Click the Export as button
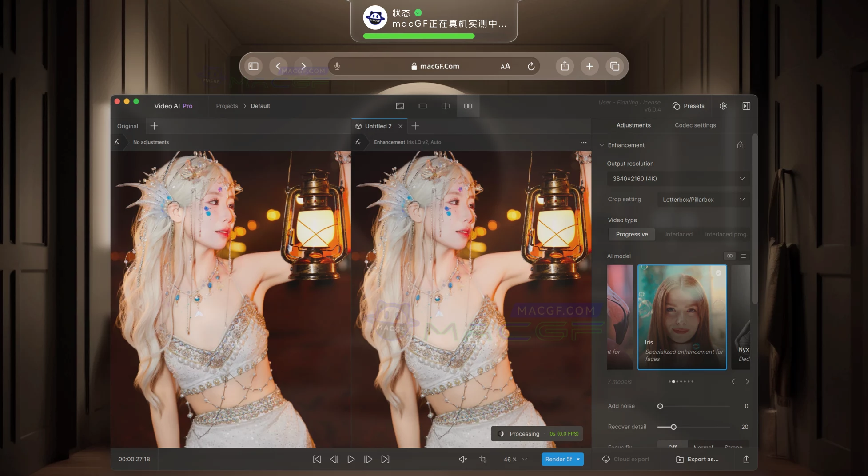Screen dimensions: 868x476 coord(697,459)
